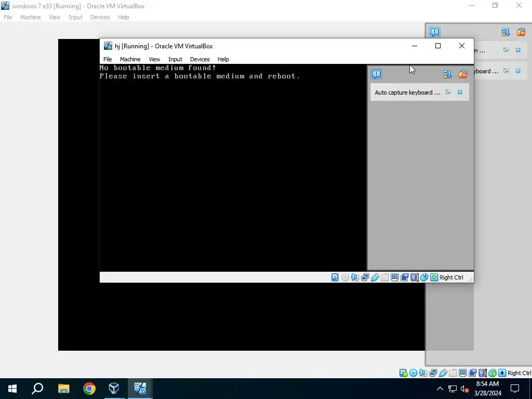
Task: Click dismiss-forever icon on outer keyboard notification
Action: pyautogui.click(x=506, y=71)
